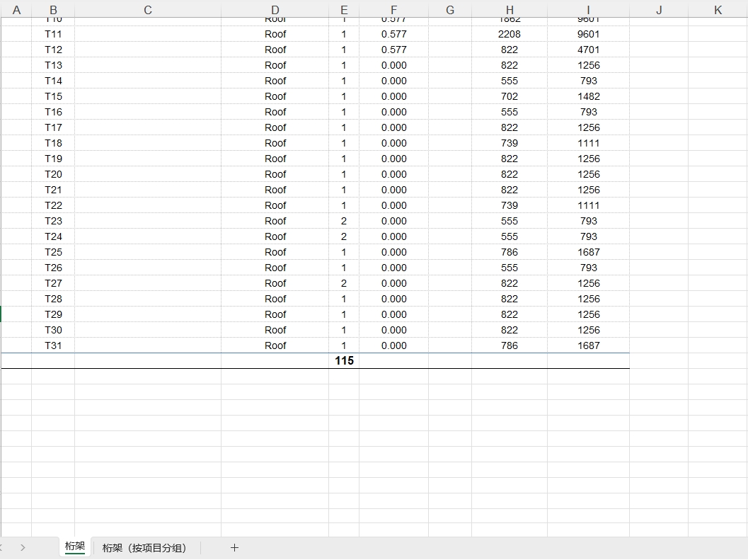Select cell T15 in column B
Viewport: 748px width, 560px height.
(x=53, y=96)
